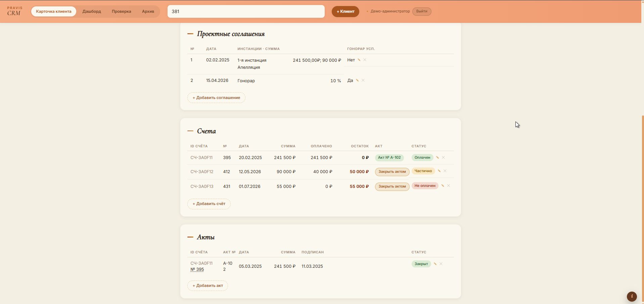Click the Частично status badge

click(x=423, y=171)
